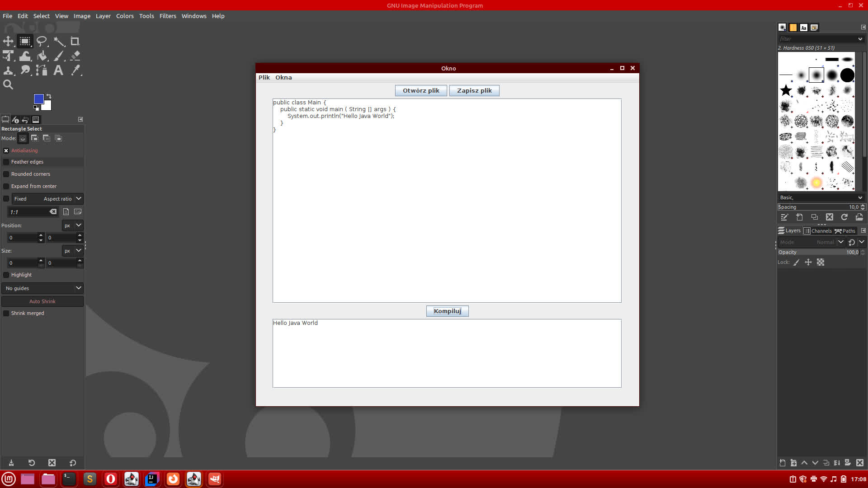Viewport: 868px width, 488px height.
Task: Select the Eraser tool
Action: [75, 56]
